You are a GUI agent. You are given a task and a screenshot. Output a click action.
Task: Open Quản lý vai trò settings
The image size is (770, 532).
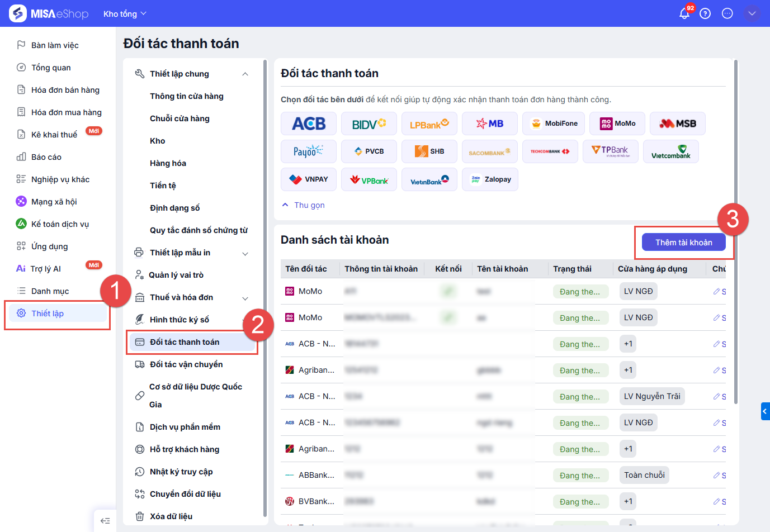click(176, 275)
